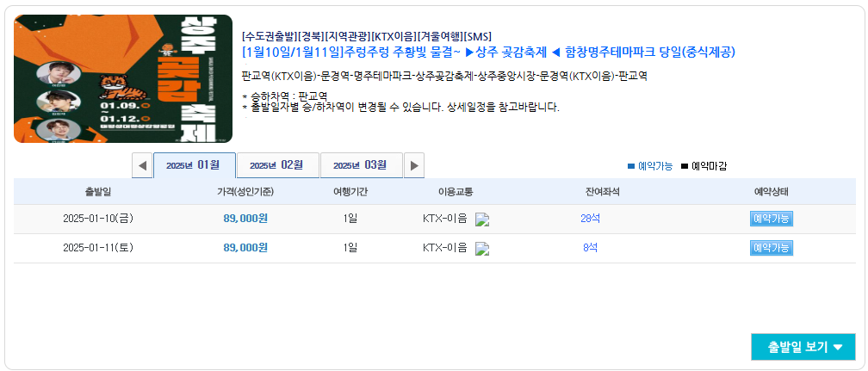Switch to the 2025년 03월 tab
This screenshot has width=868, height=371.
(x=362, y=165)
